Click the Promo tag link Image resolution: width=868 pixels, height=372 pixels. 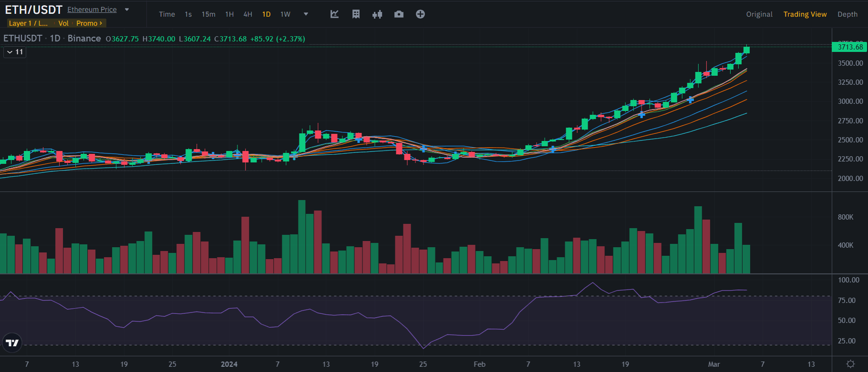pos(89,23)
